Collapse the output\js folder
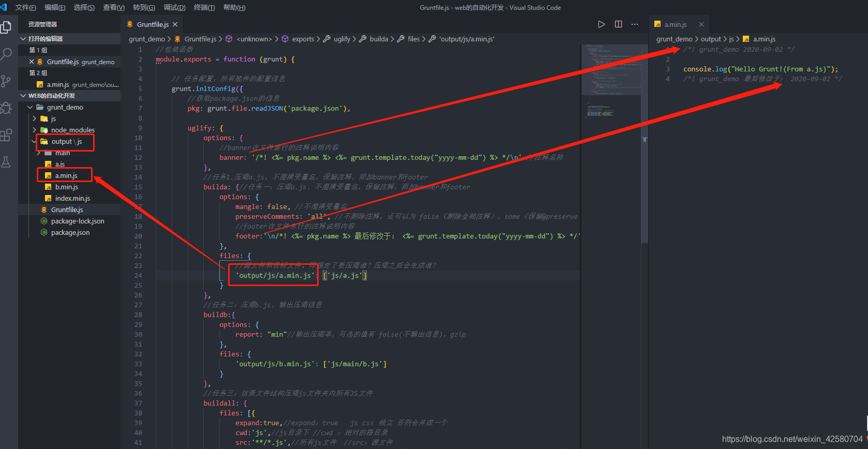This screenshot has height=449, width=868. (x=69, y=141)
